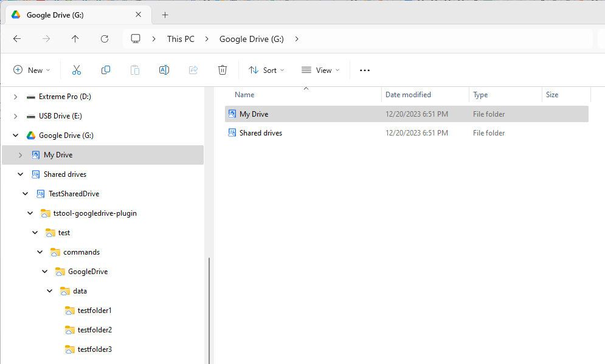Viewport: 605px width, 364px height.
Task: Click the Share icon in the toolbar
Action: (193, 70)
